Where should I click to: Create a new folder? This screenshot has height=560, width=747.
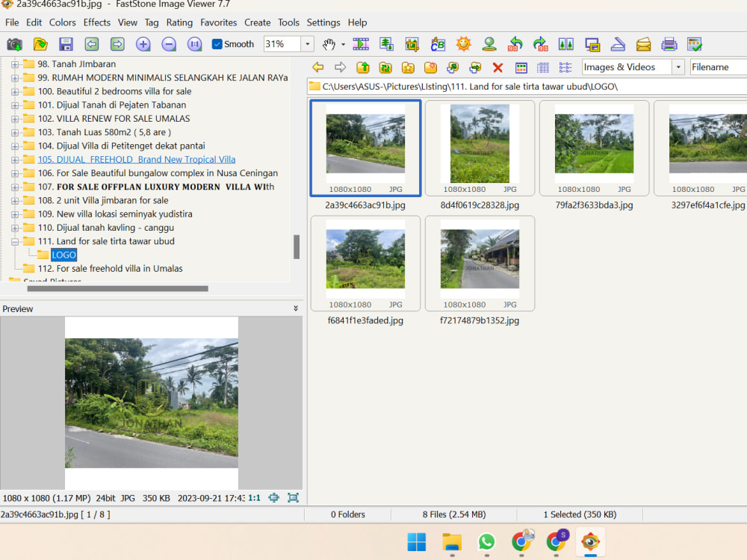coord(431,68)
